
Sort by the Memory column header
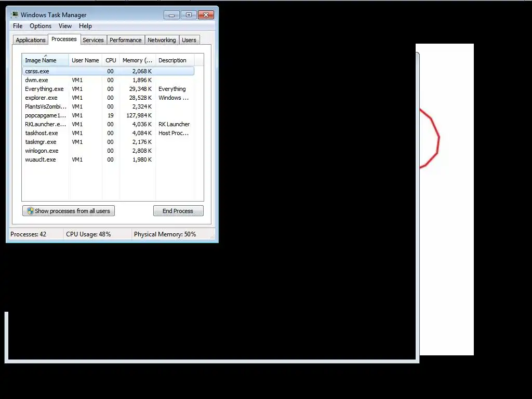137,60
